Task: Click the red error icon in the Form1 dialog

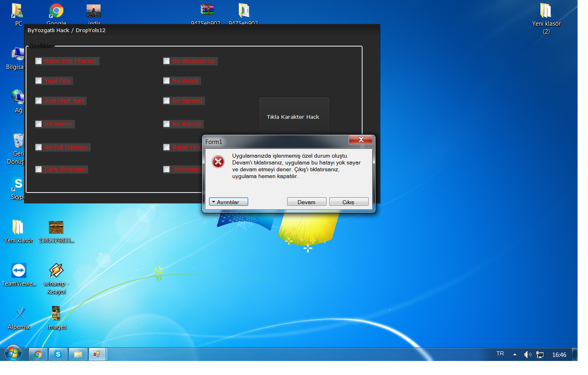Action: coord(218,162)
